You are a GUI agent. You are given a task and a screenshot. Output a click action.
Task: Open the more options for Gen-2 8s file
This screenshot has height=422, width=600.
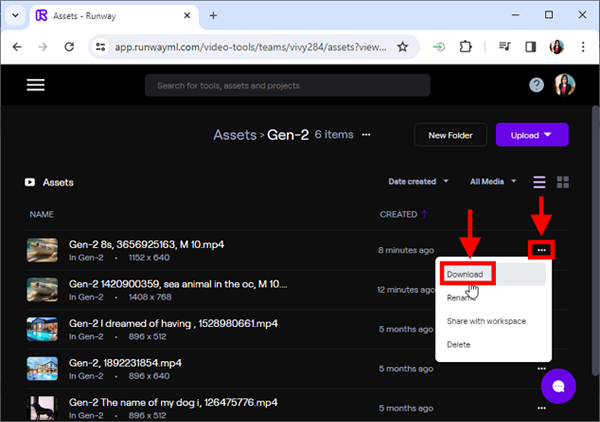click(541, 250)
